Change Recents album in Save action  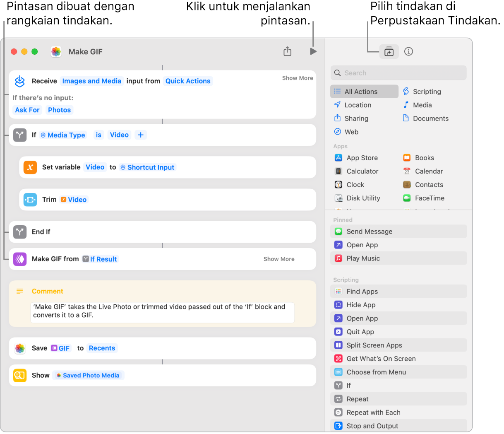coord(102,348)
